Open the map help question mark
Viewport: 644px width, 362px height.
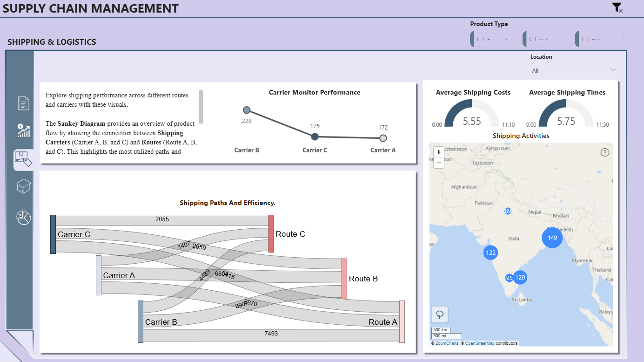pyautogui.click(x=605, y=152)
